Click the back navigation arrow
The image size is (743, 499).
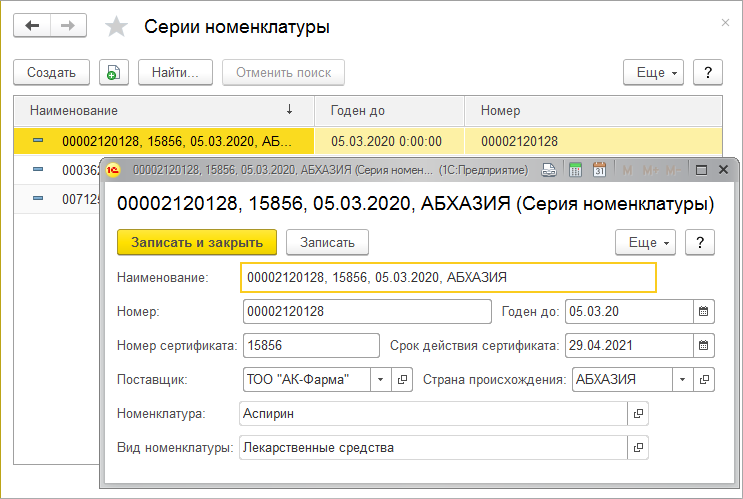point(32,27)
